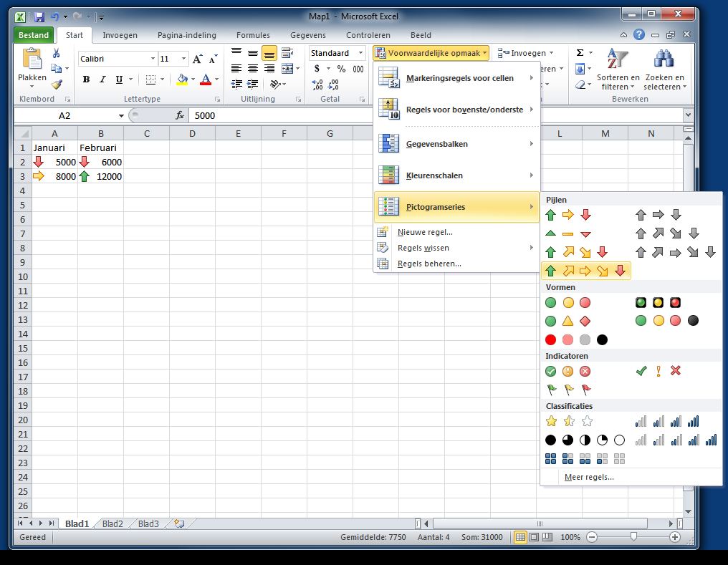Select the three flags icon set
Image resolution: width=728 pixels, height=565 pixels.
coord(567,390)
